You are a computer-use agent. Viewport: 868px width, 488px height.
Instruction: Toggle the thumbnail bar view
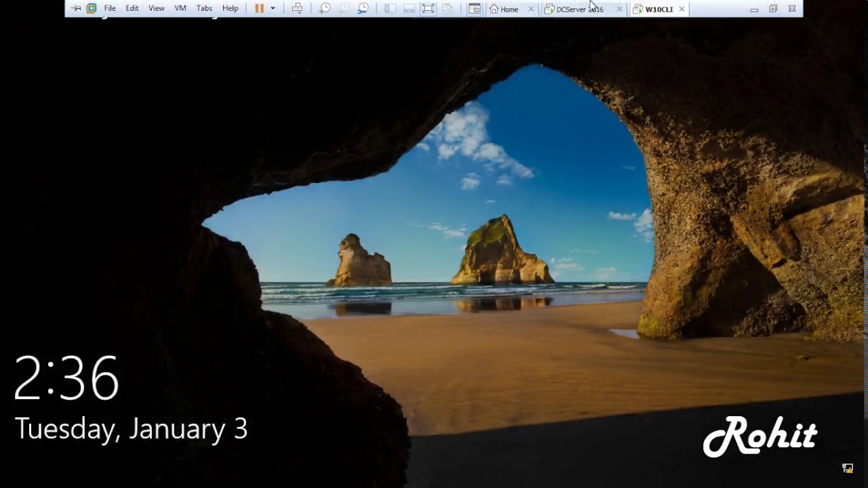click(409, 9)
